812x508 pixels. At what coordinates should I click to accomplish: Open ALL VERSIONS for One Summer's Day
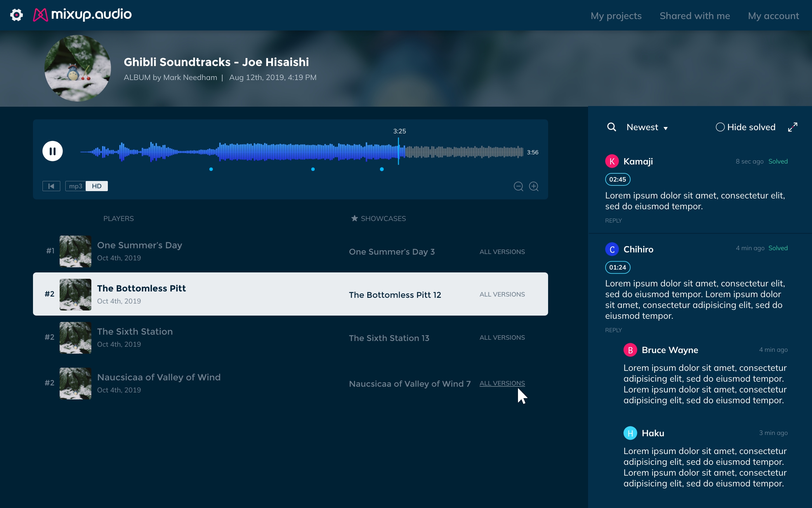click(x=502, y=252)
